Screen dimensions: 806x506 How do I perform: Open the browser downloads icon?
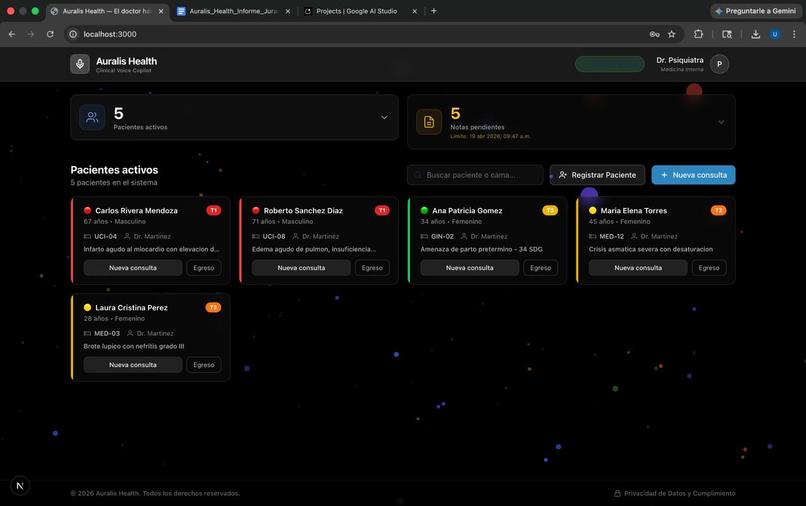pos(755,34)
